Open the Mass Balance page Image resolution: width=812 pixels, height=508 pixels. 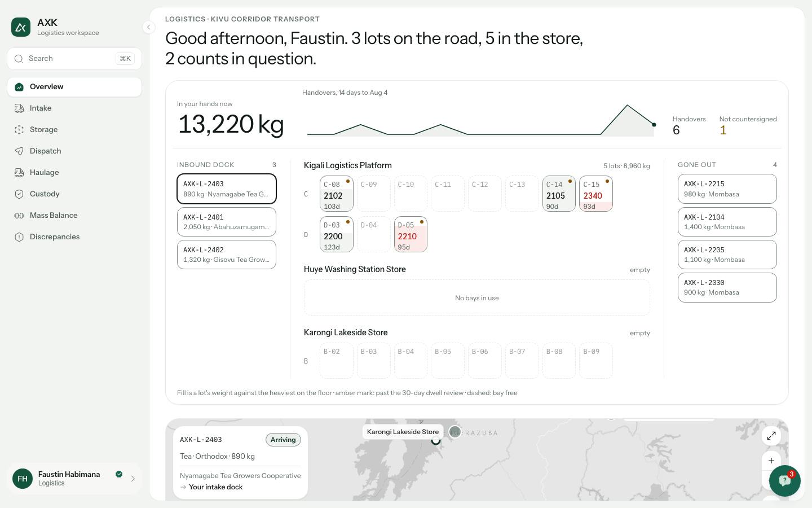[x=74, y=216]
